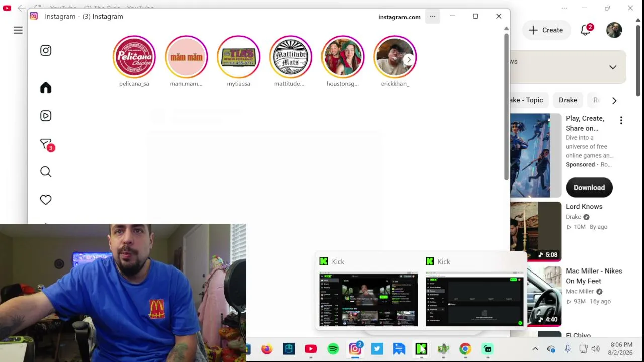Image resolution: width=644 pixels, height=362 pixels.
Task: Open Instagram Notifications heart icon
Action: pyautogui.click(x=46, y=200)
